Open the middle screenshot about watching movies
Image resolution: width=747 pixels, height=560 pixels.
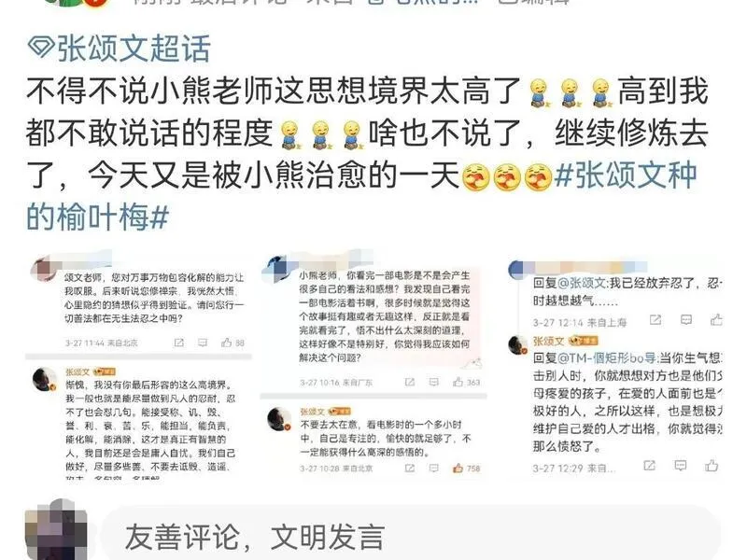[x=373, y=364]
